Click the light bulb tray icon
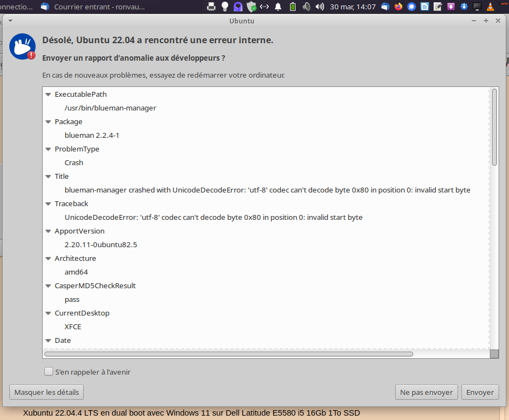This screenshot has height=420, width=509. coord(224,7)
